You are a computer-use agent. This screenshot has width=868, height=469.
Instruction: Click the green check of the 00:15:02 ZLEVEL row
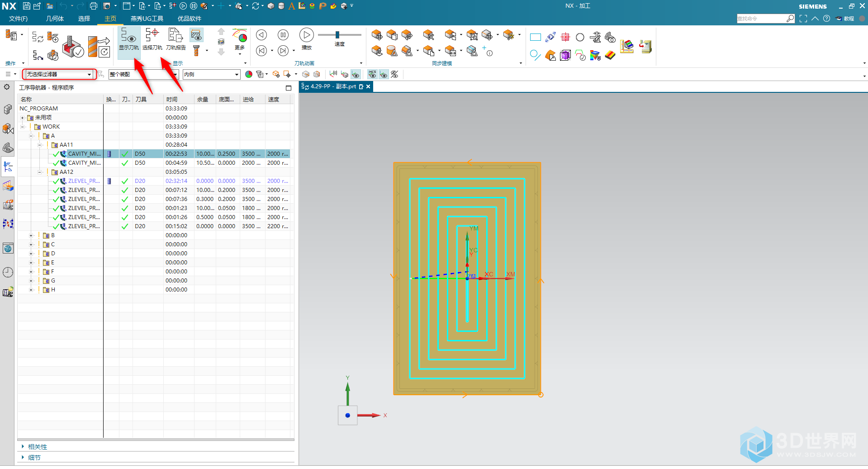pyautogui.click(x=125, y=226)
